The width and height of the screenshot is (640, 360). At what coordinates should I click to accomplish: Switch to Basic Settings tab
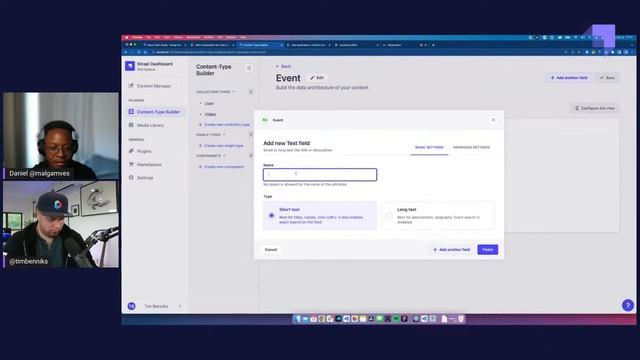click(429, 147)
